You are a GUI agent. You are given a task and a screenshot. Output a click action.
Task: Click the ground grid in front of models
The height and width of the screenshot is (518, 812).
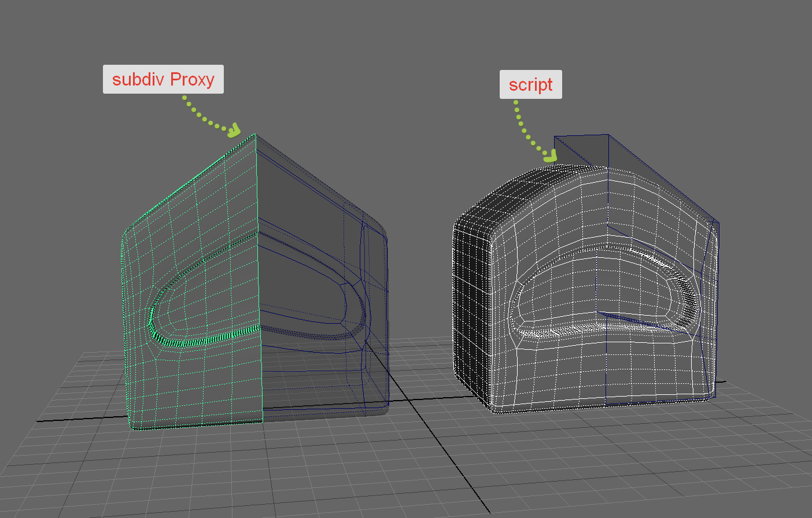pos(347,468)
